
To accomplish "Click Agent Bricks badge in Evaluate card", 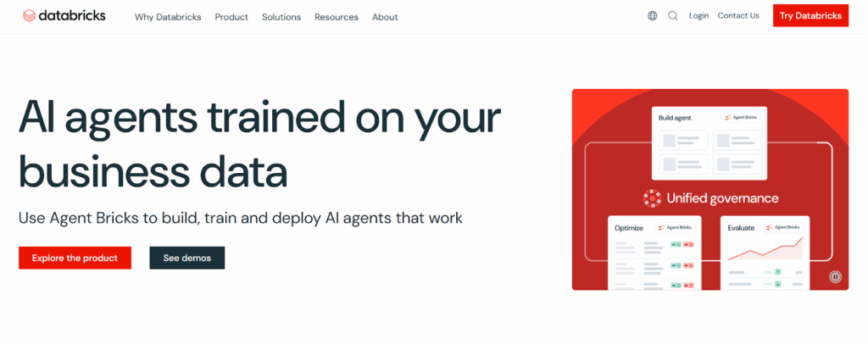I will (x=782, y=228).
